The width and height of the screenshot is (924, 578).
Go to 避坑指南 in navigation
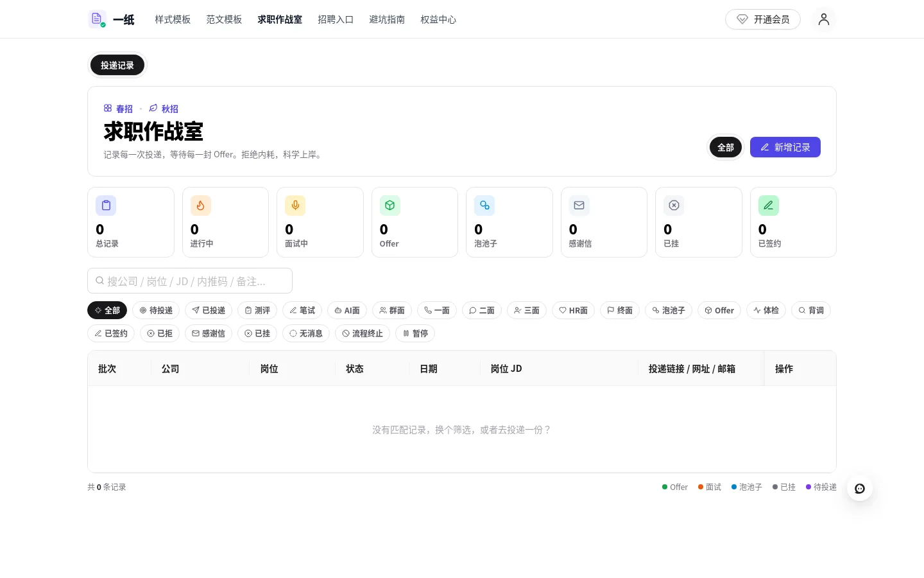[387, 19]
